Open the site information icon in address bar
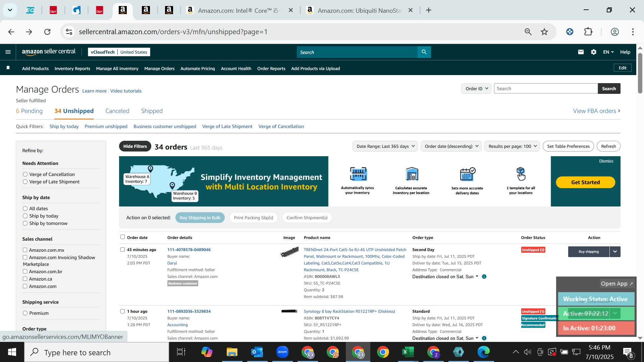644x362 pixels. [x=69, y=32]
